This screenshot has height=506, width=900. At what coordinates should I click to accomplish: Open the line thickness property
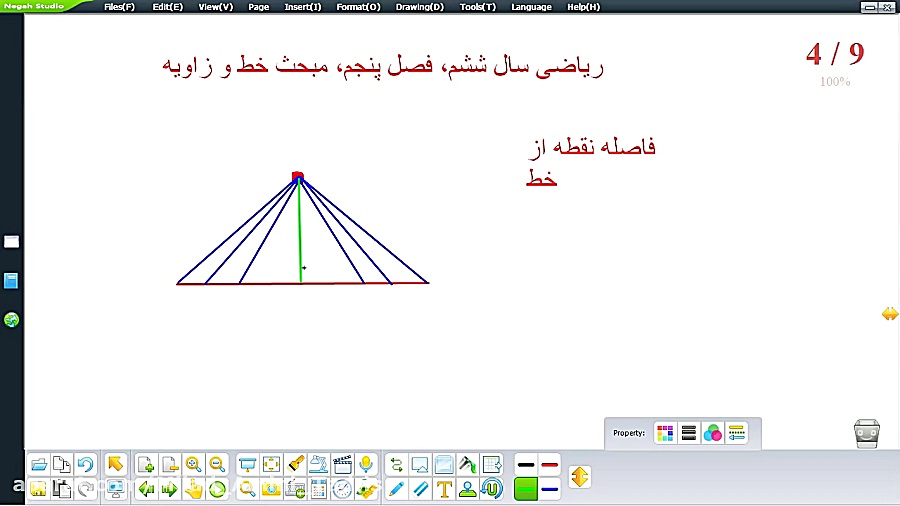pos(689,433)
